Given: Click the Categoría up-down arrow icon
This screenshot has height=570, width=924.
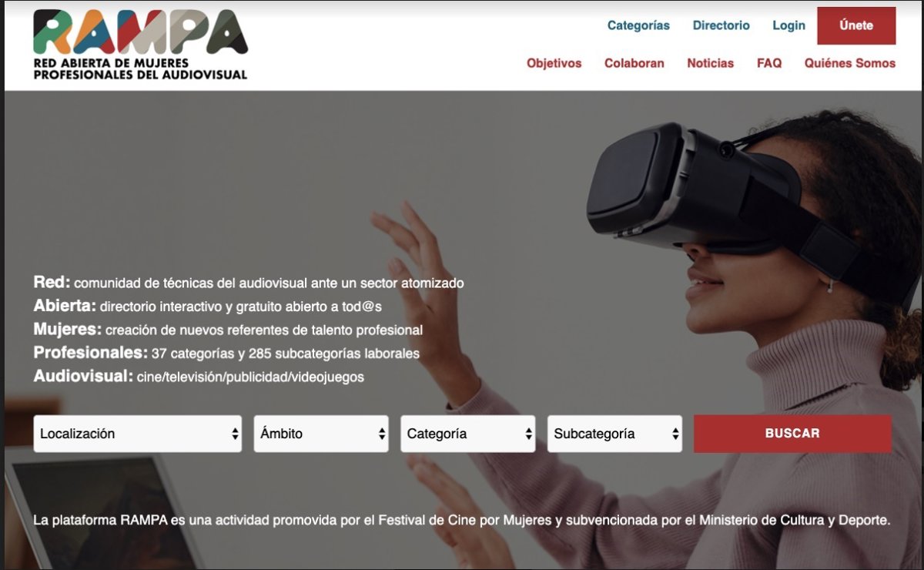Looking at the screenshot, I should 528,434.
